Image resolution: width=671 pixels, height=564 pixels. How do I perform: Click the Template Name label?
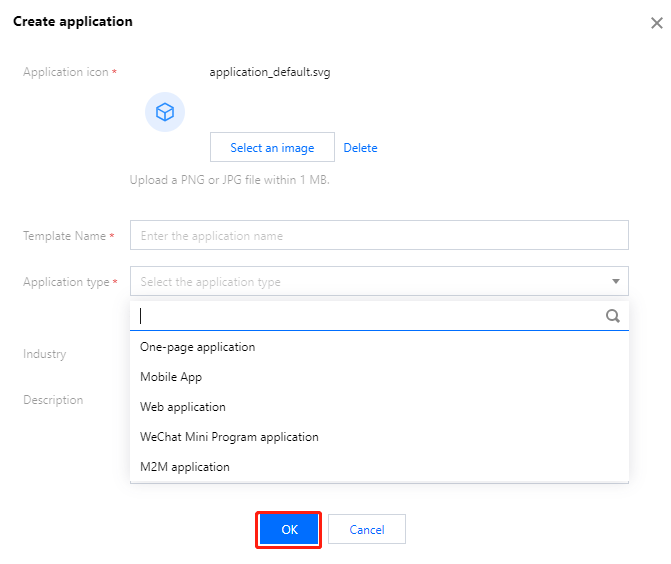click(65, 236)
